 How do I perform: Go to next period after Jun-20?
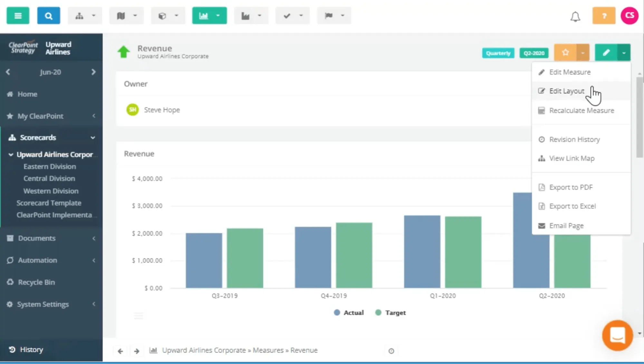(93, 72)
